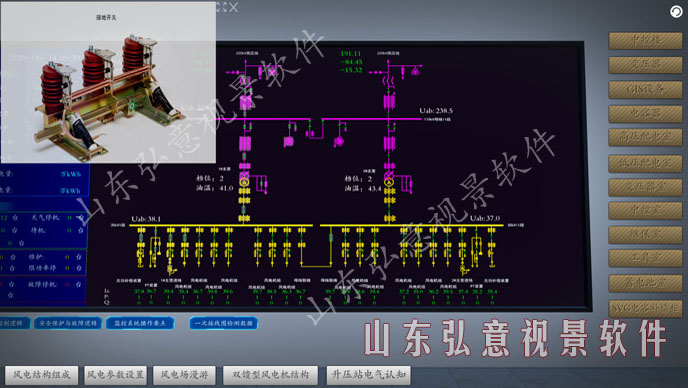Open 安全保护与故障逻辑 topic

tap(68, 323)
